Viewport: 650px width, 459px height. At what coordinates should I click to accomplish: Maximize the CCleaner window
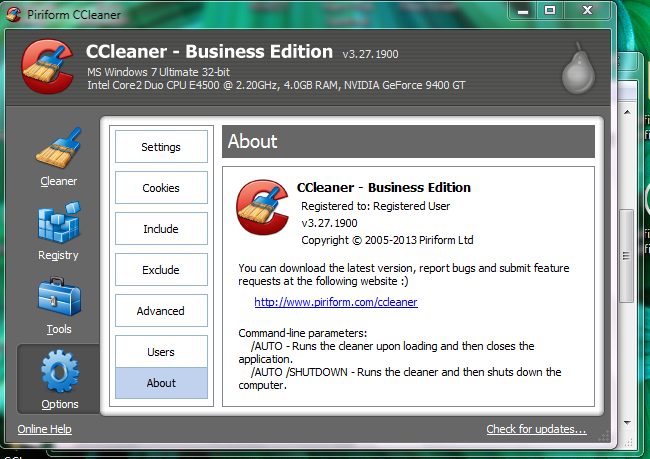550,10
